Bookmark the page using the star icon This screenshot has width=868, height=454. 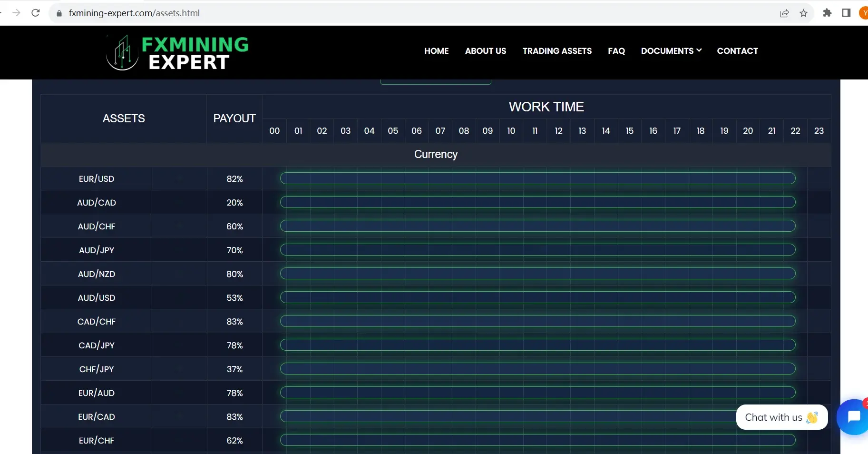pos(804,13)
